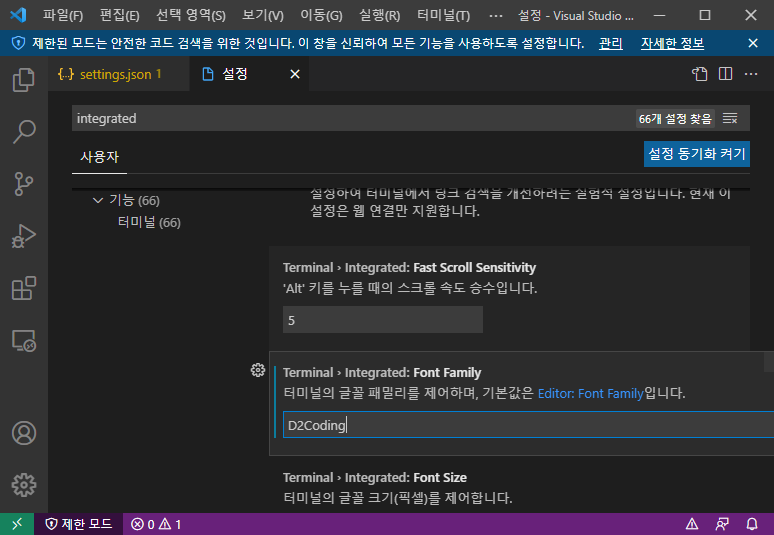The height and width of the screenshot is (535, 774).
Task: Open the Explorer view in activity bar
Action: [x=24, y=79]
